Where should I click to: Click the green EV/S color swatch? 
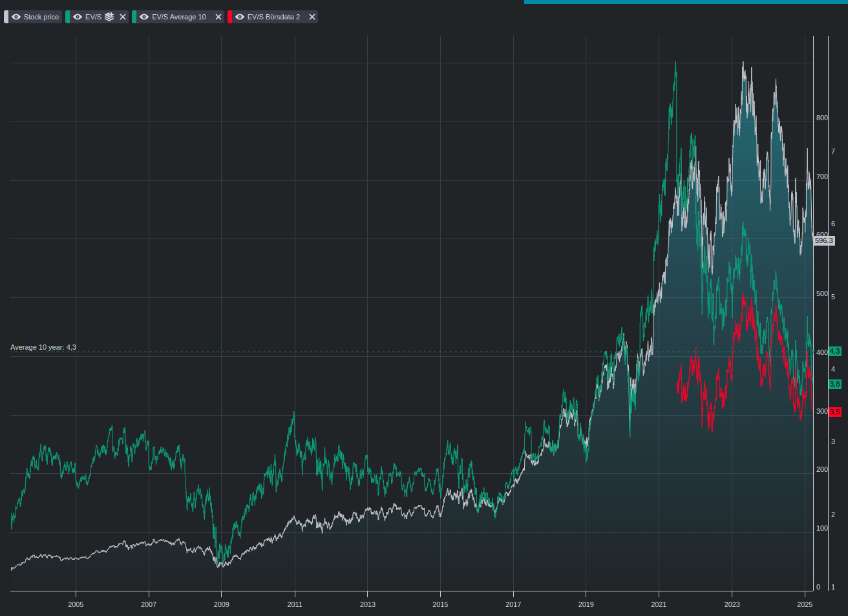67,17
